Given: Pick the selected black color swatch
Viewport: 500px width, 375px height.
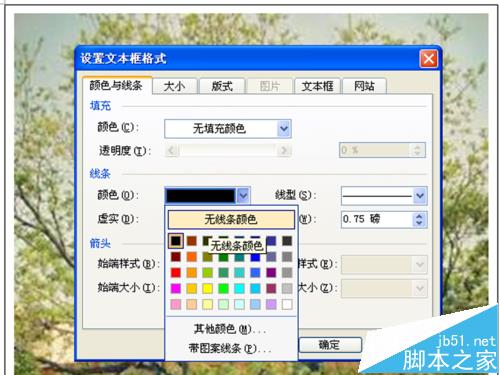Looking at the screenshot, I should 176,241.
